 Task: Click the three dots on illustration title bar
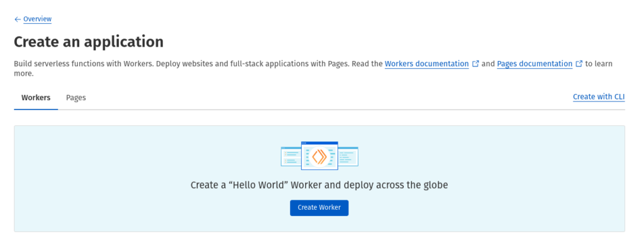point(304,143)
